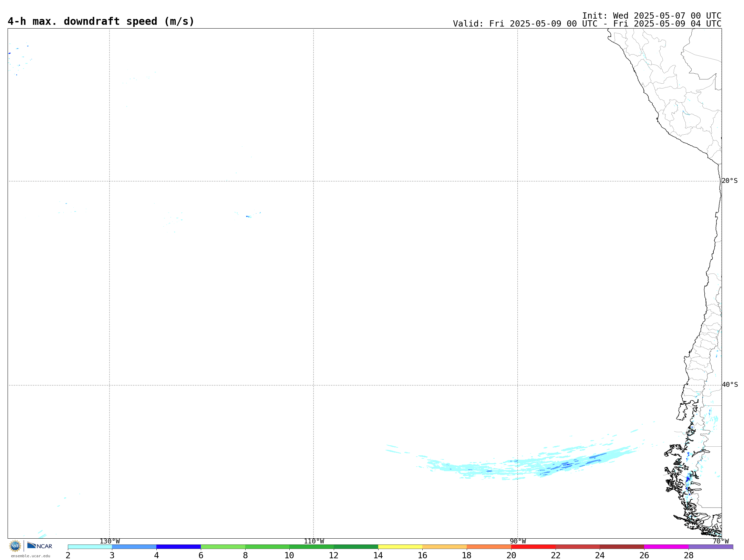Open the ensemble.ucar.edu link text
Screen dimensions: 744x560
coord(31,556)
